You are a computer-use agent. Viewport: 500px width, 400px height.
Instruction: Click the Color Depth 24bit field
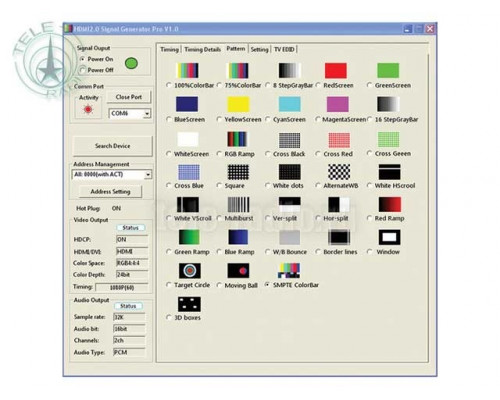(132, 275)
